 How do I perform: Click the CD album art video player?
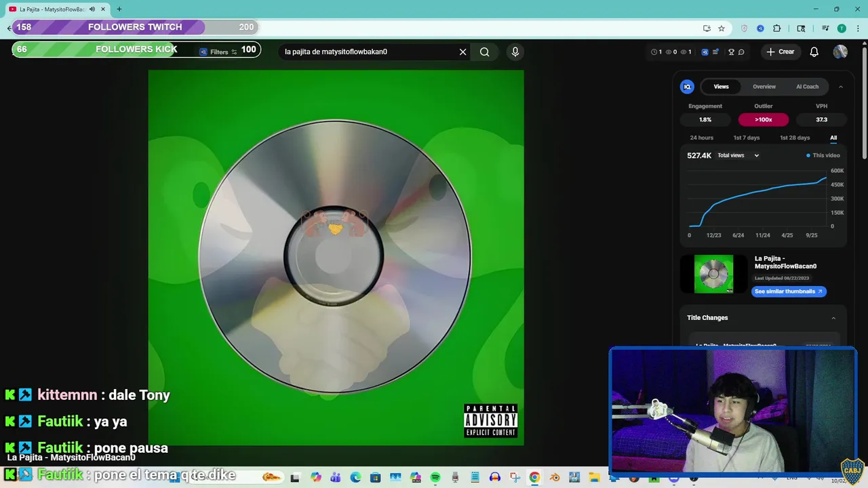tap(336, 258)
